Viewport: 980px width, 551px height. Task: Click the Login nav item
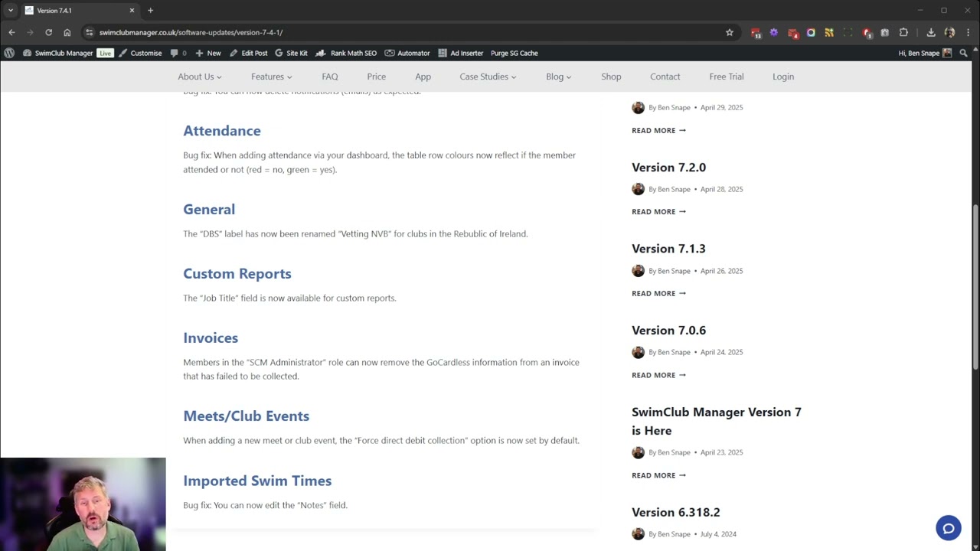click(x=783, y=77)
